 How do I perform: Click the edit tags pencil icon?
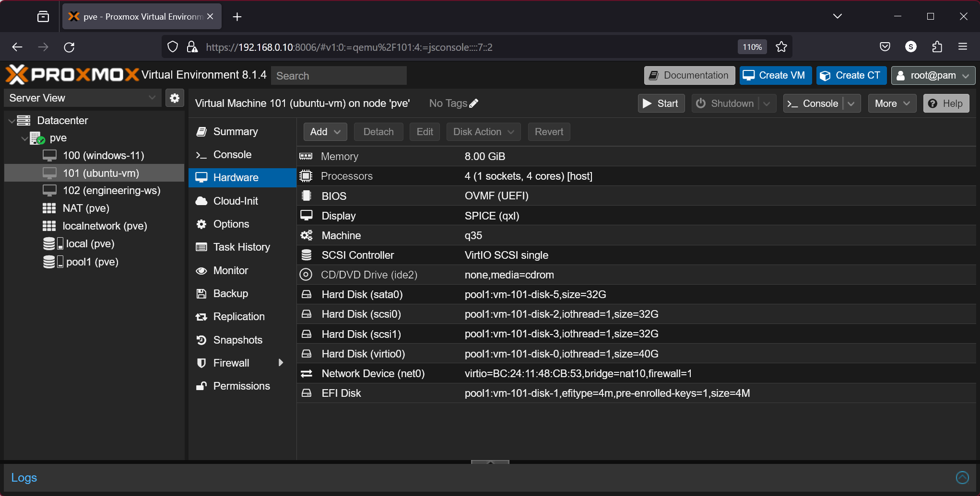[473, 104]
